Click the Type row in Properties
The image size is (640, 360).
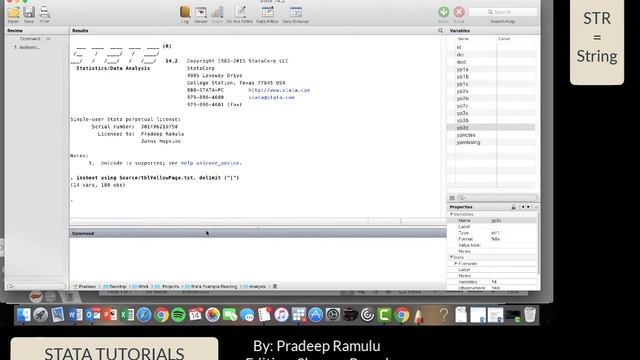(493, 233)
